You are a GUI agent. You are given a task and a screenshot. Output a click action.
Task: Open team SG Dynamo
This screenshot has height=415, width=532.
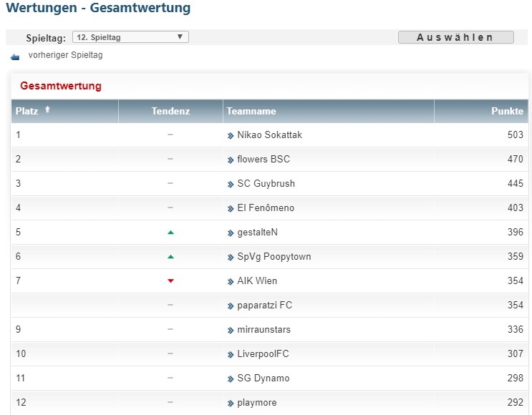(x=263, y=379)
